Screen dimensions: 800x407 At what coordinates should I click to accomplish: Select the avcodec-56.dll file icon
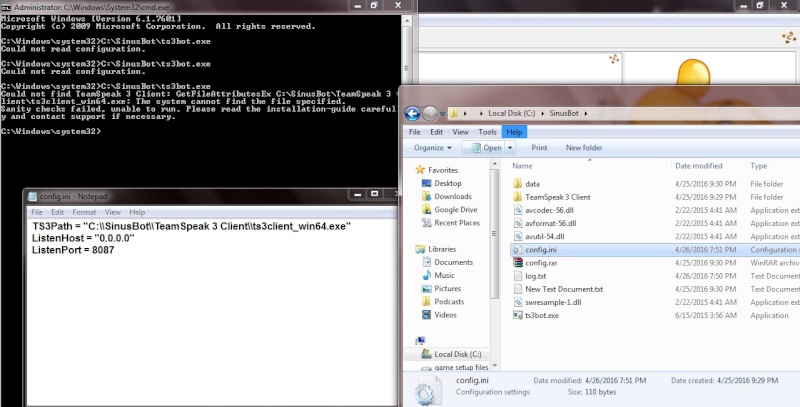(517, 210)
